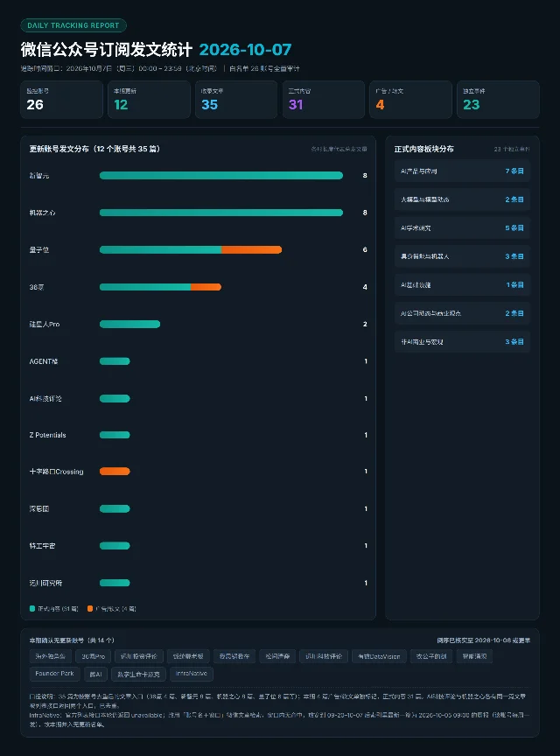Click the DAILY TRACKING REPORT badge
The width and height of the screenshot is (560, 756).
(73, 25)
